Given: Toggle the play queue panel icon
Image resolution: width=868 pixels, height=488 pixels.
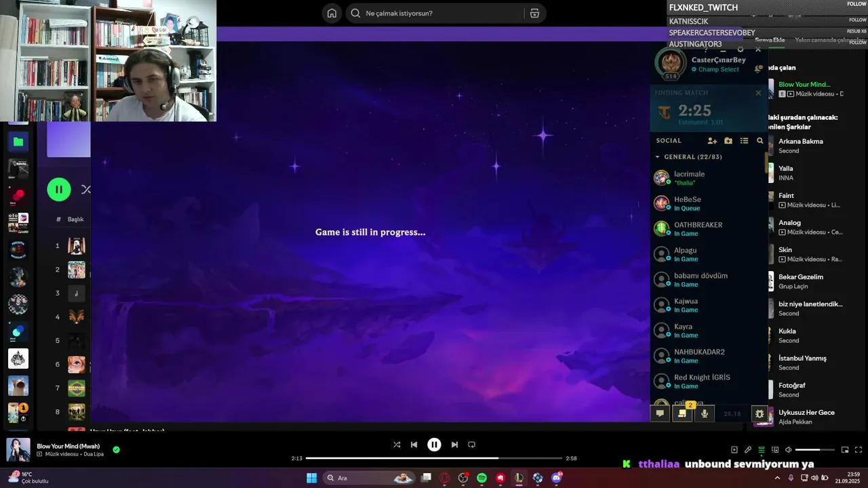Looking at the screenshot, I should 762,449.
